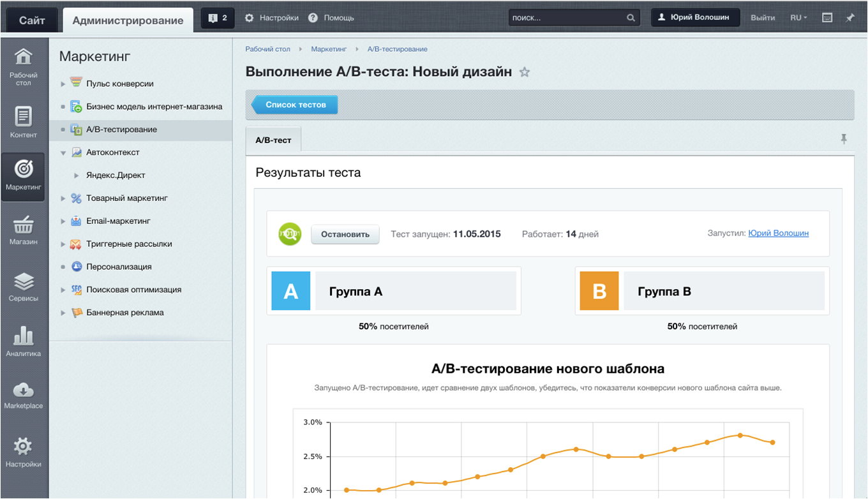Viewport: 868px width, 499px height.
Task: Click the Автоконтекст icon
Action: tap(76, 153)
